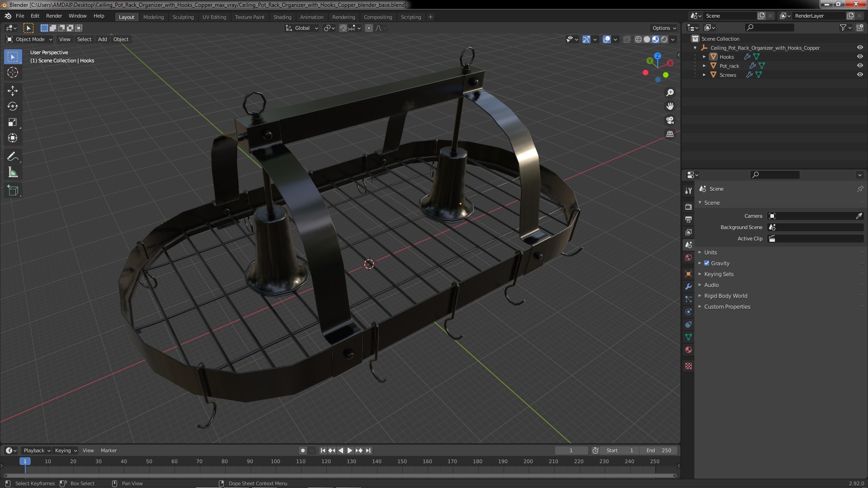Open the Render menu
Viewport: 868px width, 488px height.
click(x=54, y=16)
